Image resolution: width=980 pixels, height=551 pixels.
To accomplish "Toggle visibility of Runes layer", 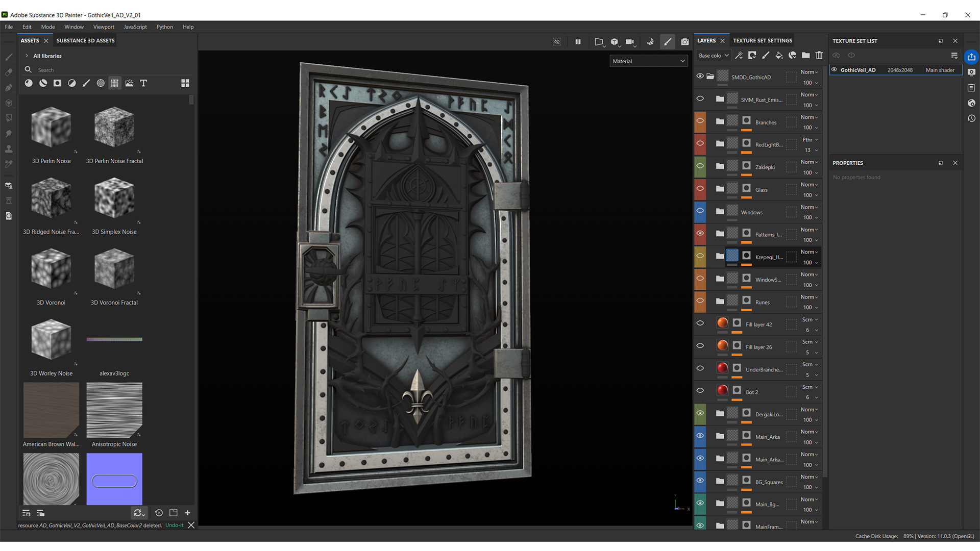I will (x=700, y=301).
